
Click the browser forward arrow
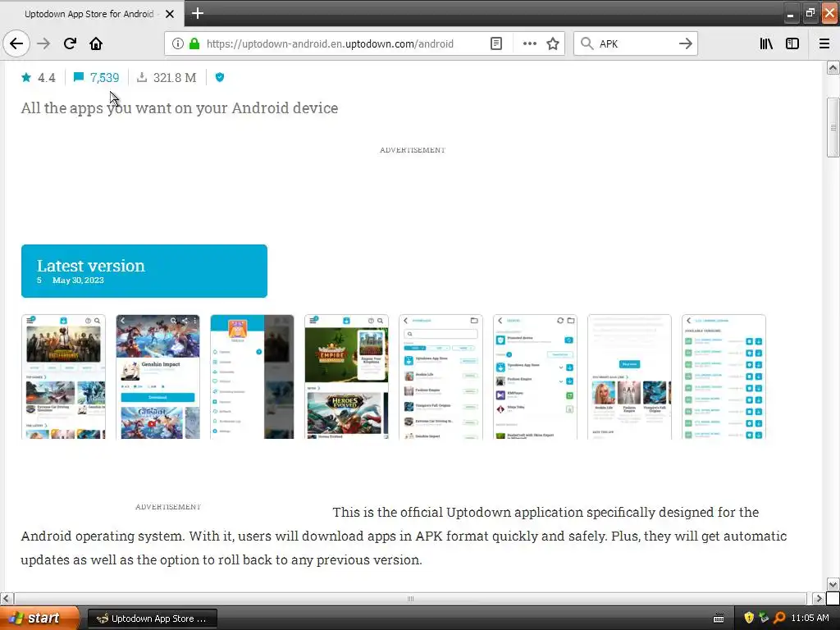pos(44,43)
